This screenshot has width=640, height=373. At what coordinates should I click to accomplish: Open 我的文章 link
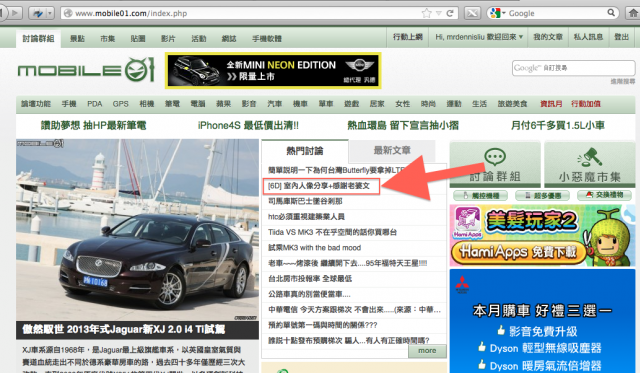[548, 37]
